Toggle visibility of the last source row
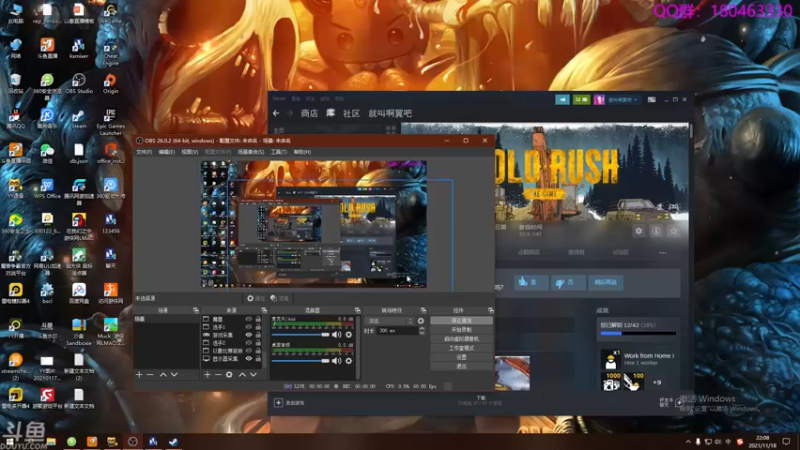 point(248,359)
